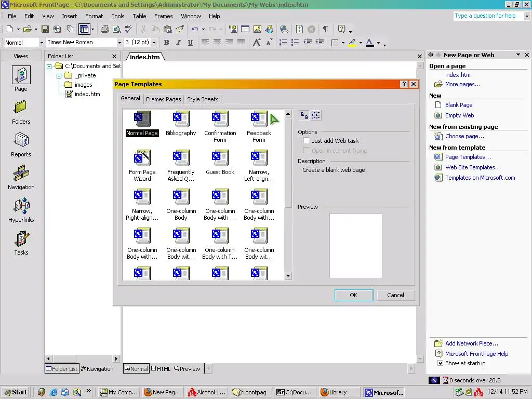Click the font color swatch button
Image resolution: width=532 pixels, height=399 pixels.
[x=370, y=43]
